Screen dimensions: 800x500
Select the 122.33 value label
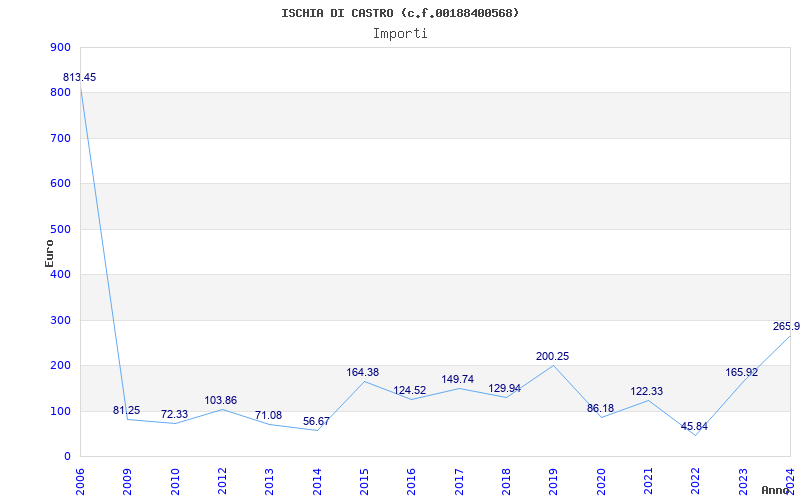coord(646,392)
